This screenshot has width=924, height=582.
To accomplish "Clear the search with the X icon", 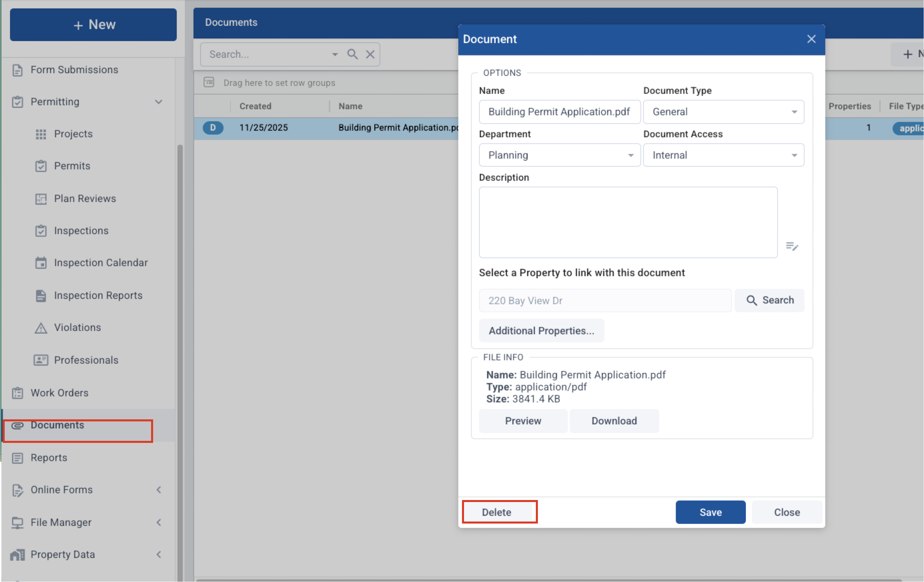I will click(x=370, y=54).
